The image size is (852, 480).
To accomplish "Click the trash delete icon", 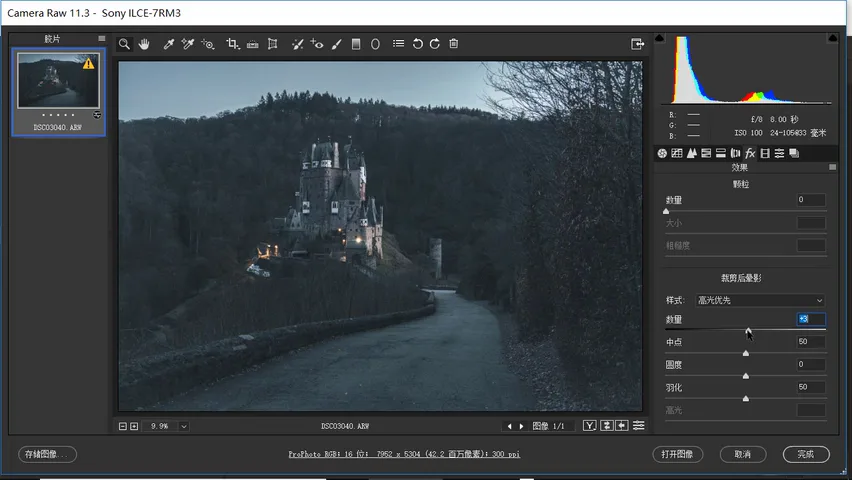I will click(454, 43).
